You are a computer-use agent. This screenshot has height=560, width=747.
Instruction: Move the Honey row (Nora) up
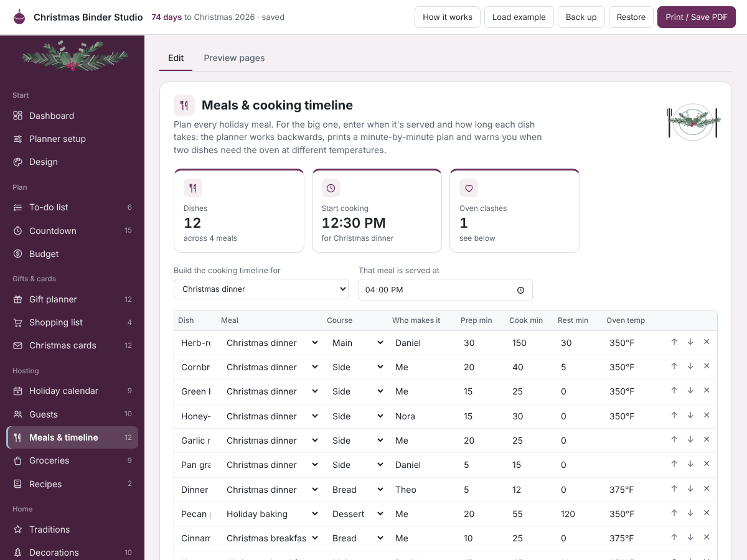tap(674, 416)
